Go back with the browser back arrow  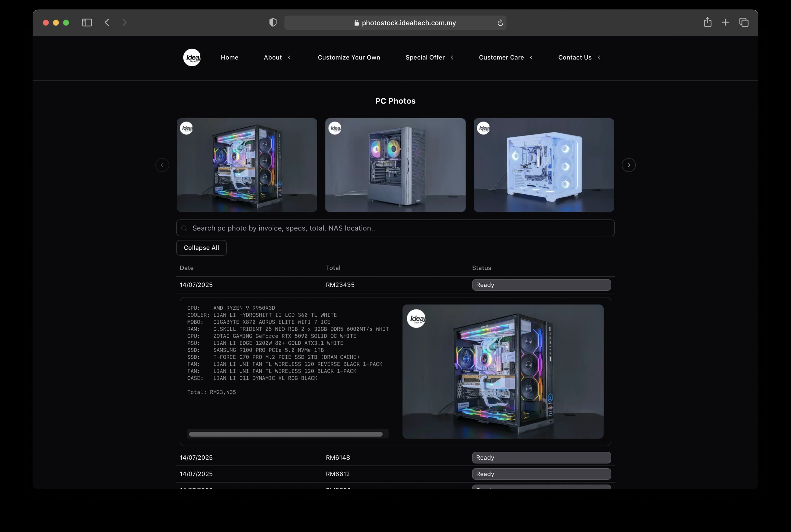click(107, 22)
